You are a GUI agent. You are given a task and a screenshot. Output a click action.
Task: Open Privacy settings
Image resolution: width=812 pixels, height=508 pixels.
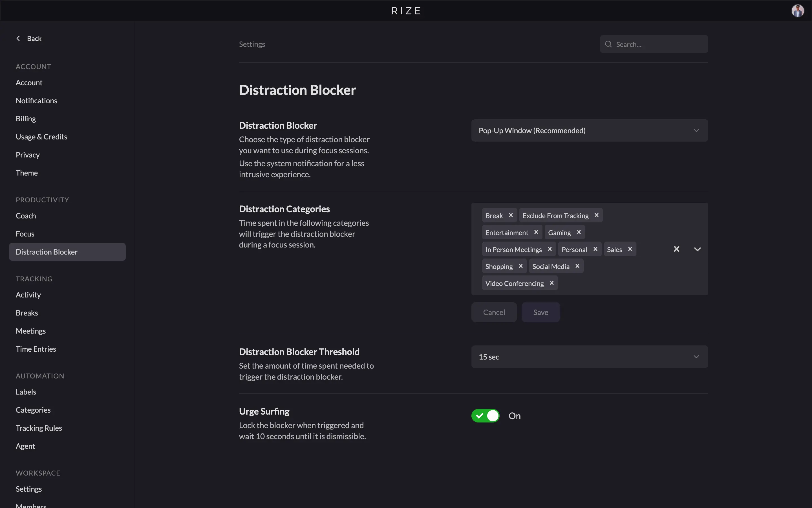[x=28, y=155]
